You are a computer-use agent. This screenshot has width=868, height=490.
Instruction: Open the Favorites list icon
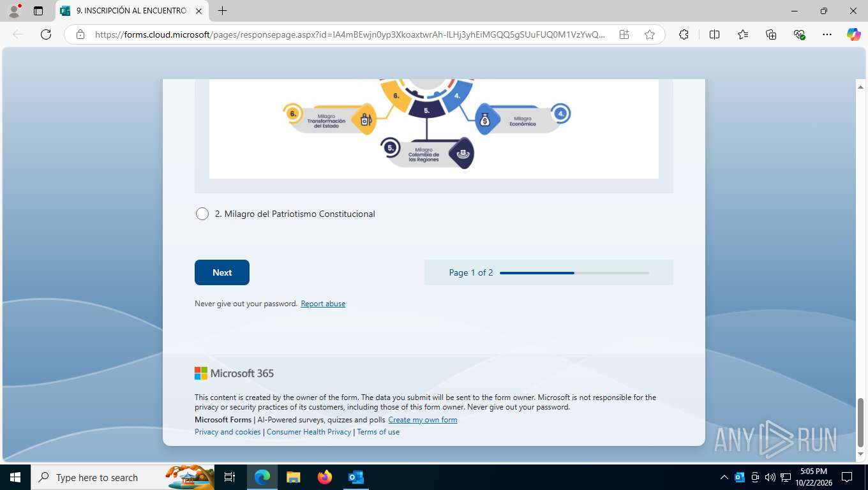[743, 34]
